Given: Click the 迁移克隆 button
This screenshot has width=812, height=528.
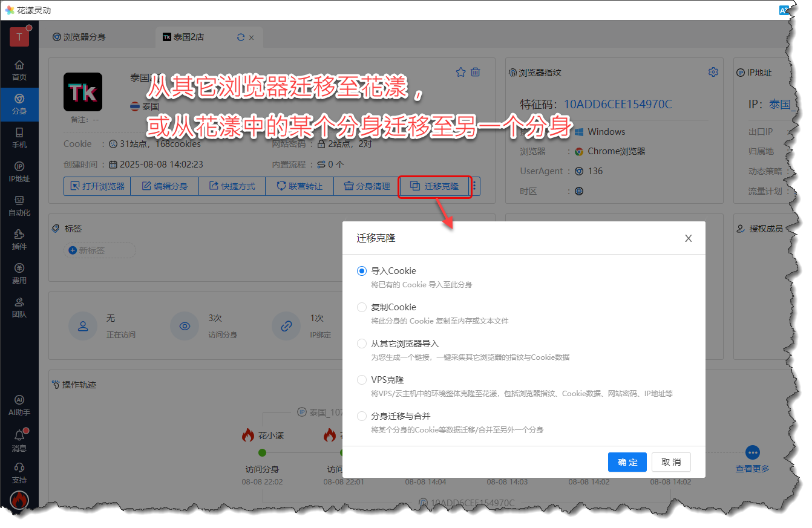Looking at the screenshot, I should [x=434, y=186].
